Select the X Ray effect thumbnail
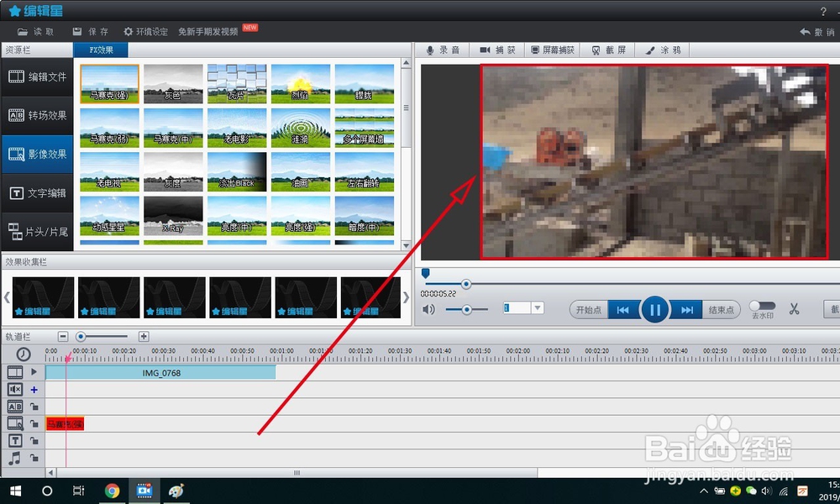This screenshot has height=504, width=840. (173, 216)
